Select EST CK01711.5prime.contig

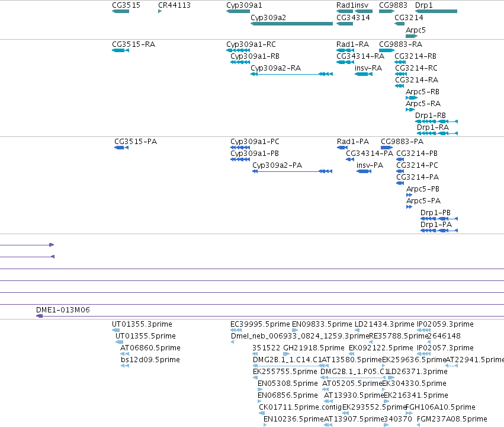pos(300,407)
